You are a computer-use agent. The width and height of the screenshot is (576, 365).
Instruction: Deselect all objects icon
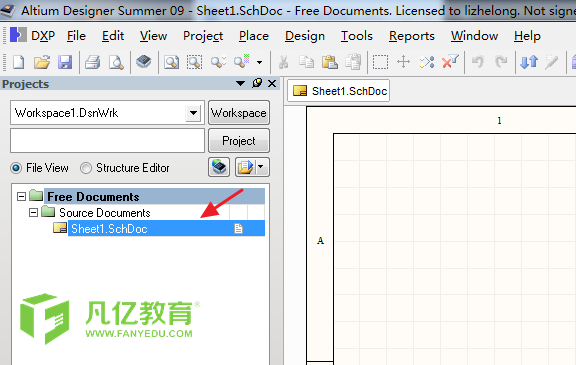pos(426,62)
